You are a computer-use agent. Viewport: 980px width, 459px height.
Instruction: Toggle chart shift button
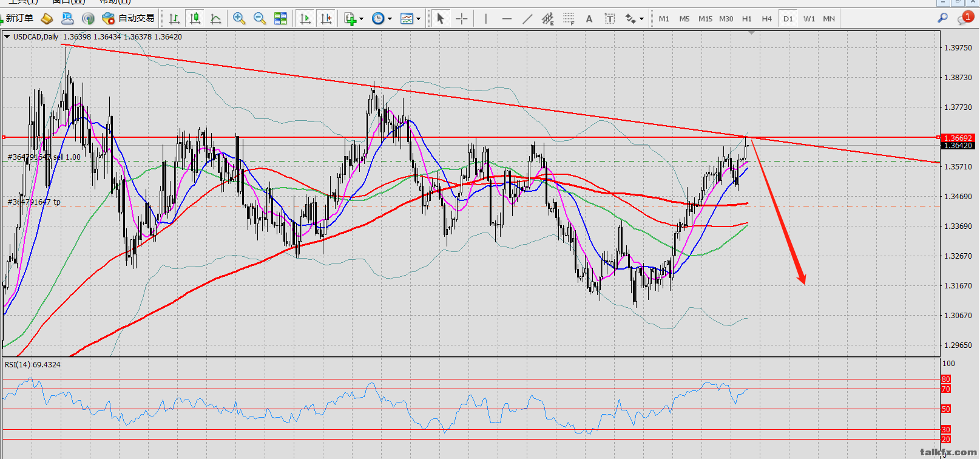point(326,18)
